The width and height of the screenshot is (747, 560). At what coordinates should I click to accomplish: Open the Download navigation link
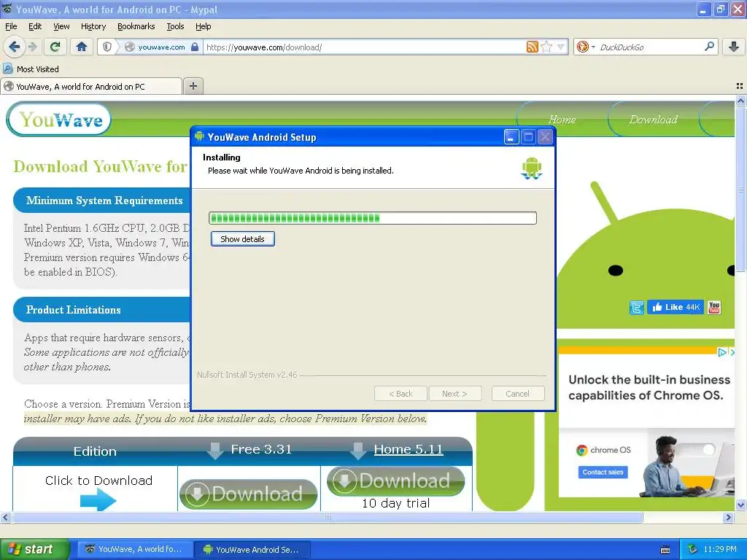(653, 120)
